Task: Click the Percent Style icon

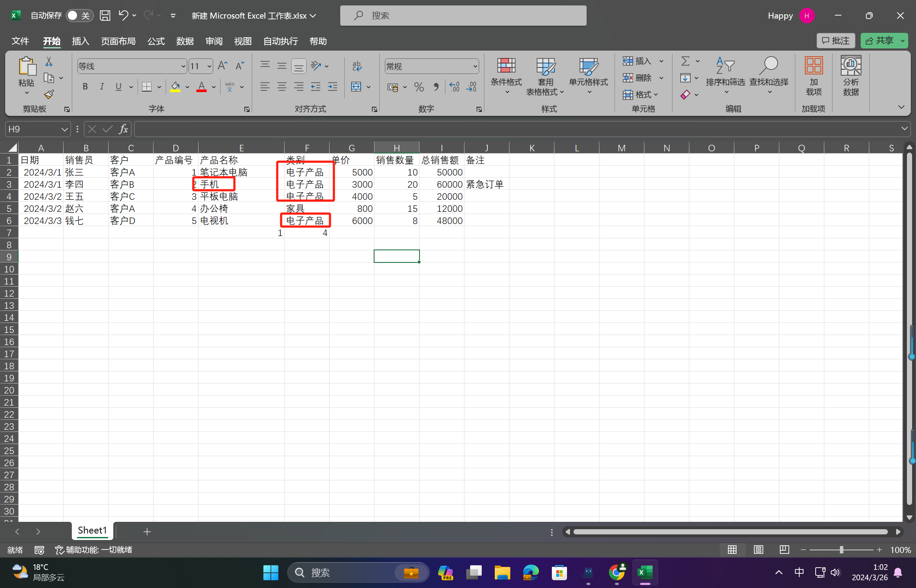Action: [x=419, y=87]
